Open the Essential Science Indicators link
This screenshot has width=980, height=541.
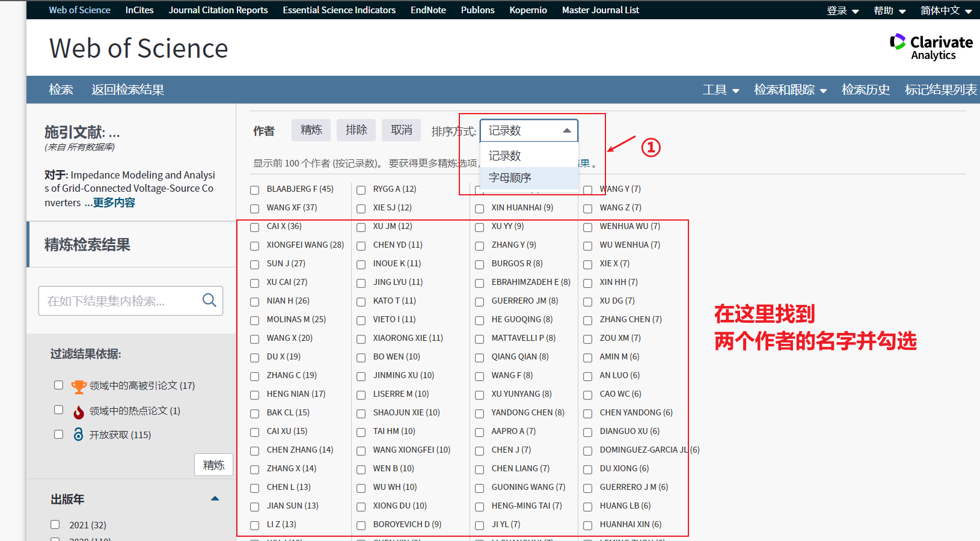[x=339, y=10]
